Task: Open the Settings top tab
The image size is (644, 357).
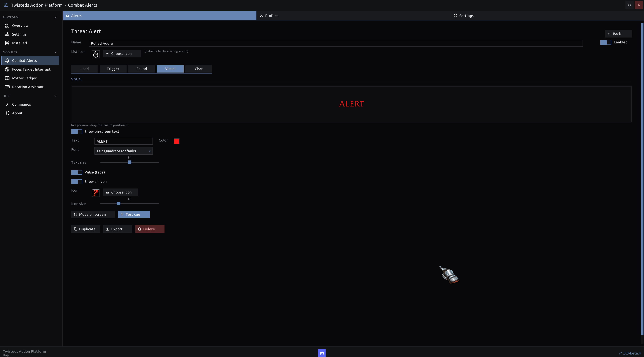Action: [547, 16]
